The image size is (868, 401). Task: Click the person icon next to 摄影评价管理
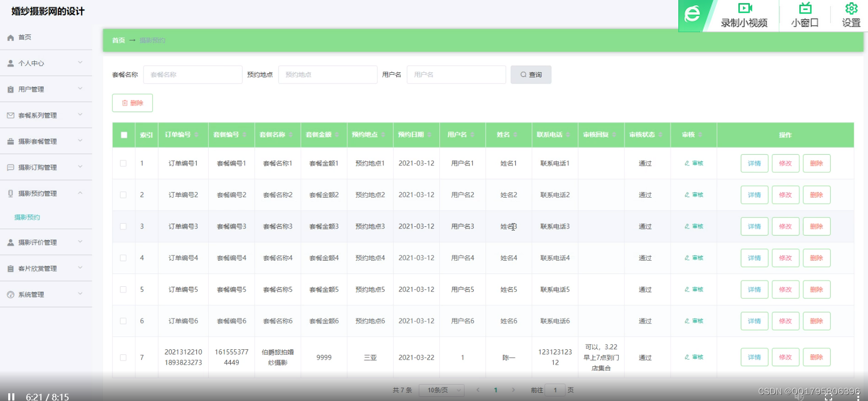(10, 243)
